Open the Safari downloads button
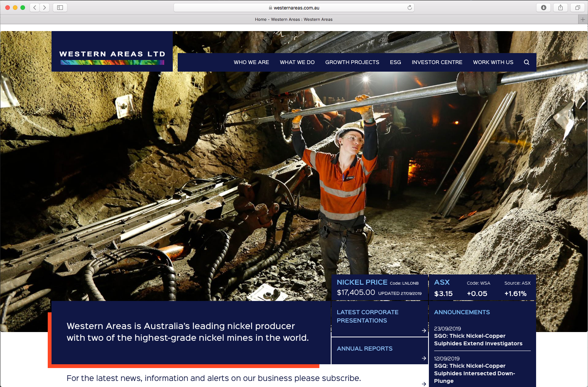Viewport: 588px width, 387px height. pyautogui.click(x=543, y=8)
